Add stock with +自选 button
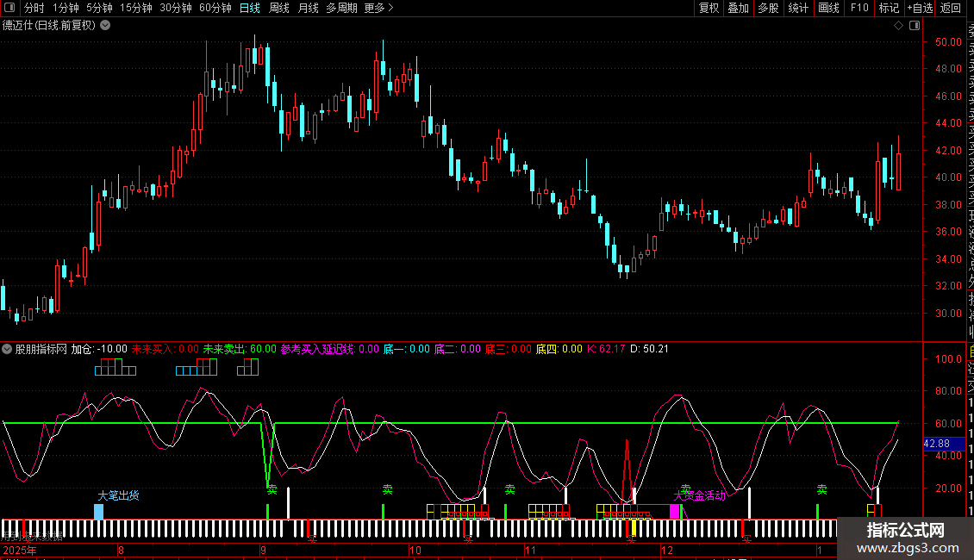 click(x=919, y=9)
